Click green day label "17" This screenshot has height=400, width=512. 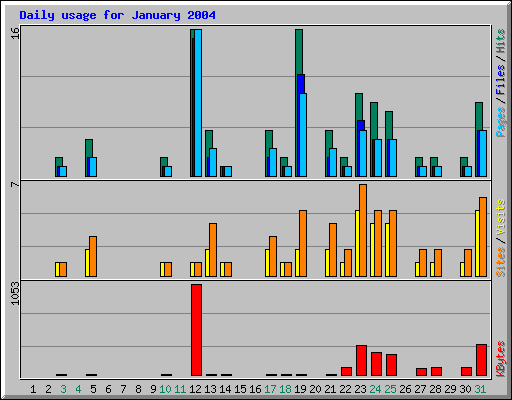click(271, 389)
